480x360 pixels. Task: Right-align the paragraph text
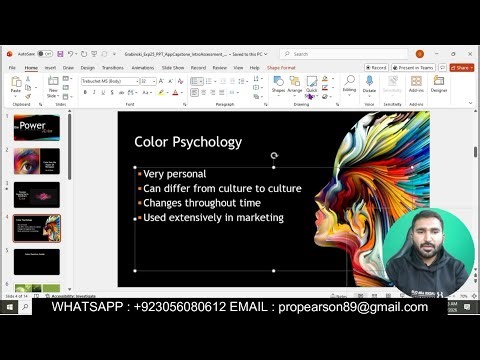click(x=213, y=92)
